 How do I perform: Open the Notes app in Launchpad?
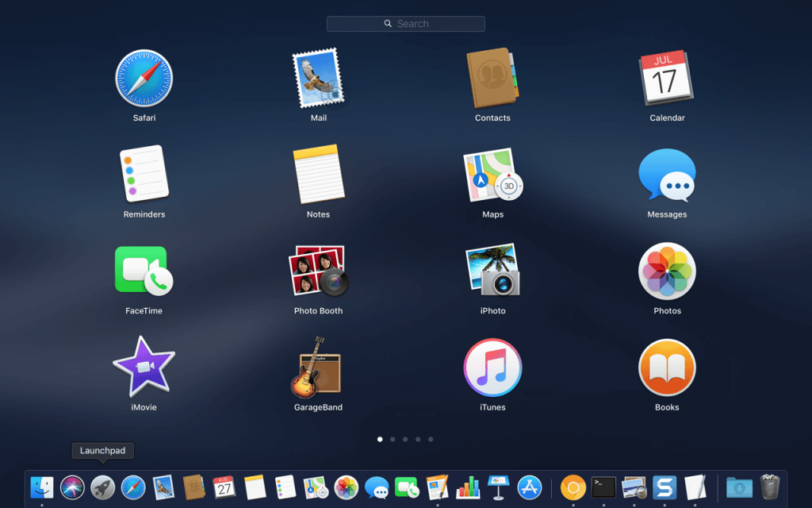318,174
